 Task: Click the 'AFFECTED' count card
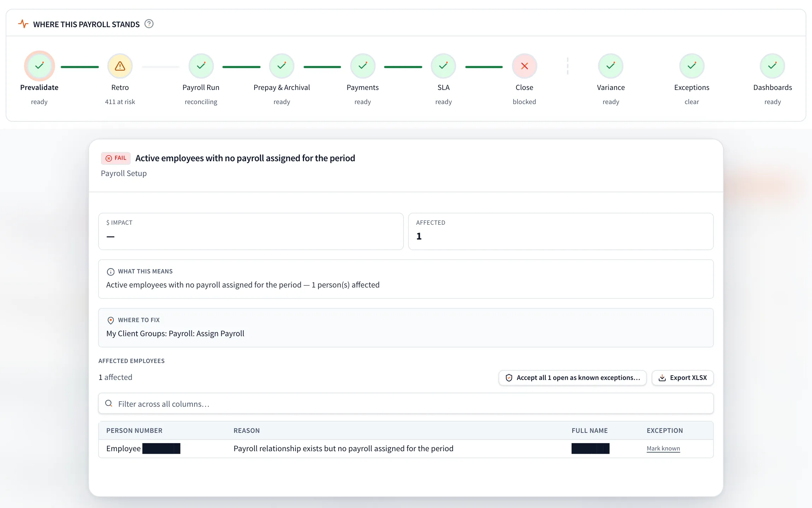pyautogui.click(x=561, y=231)
